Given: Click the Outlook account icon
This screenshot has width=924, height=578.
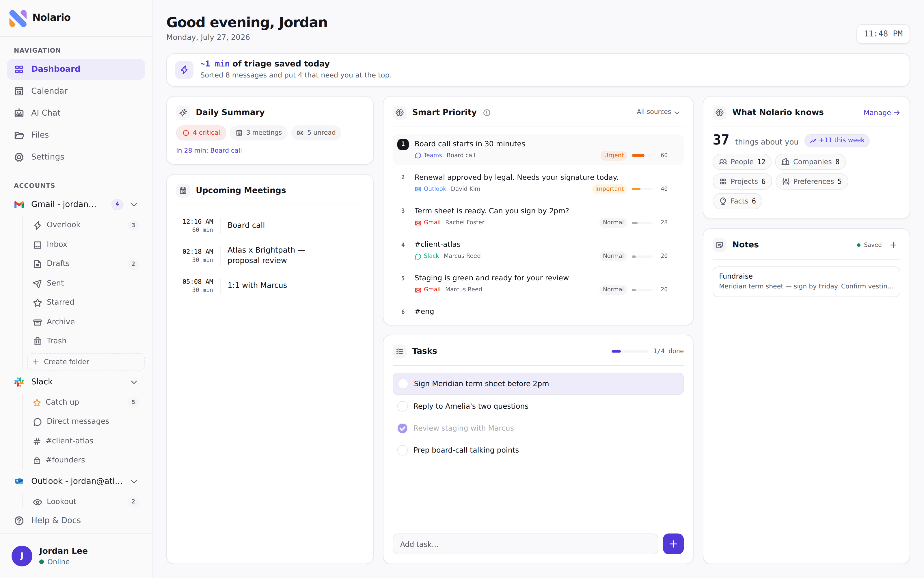Looking at the screenshot, I should (x=19, y=481).
